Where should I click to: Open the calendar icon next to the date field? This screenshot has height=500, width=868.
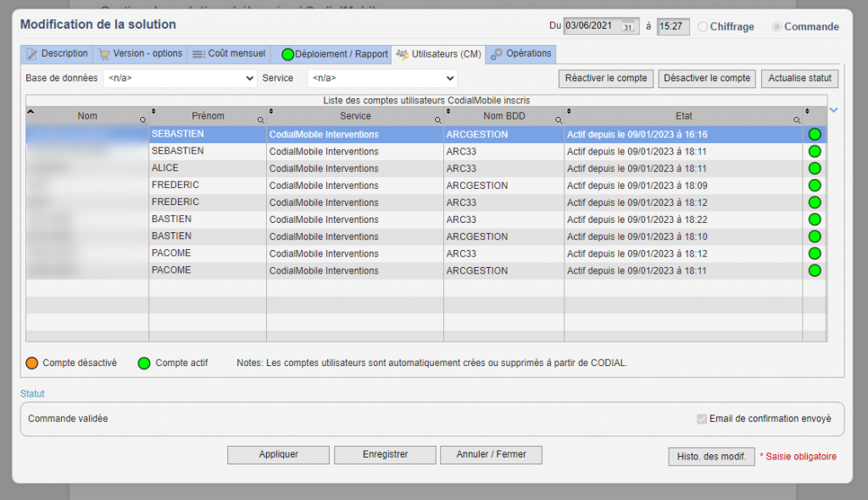tap(627, 26)
